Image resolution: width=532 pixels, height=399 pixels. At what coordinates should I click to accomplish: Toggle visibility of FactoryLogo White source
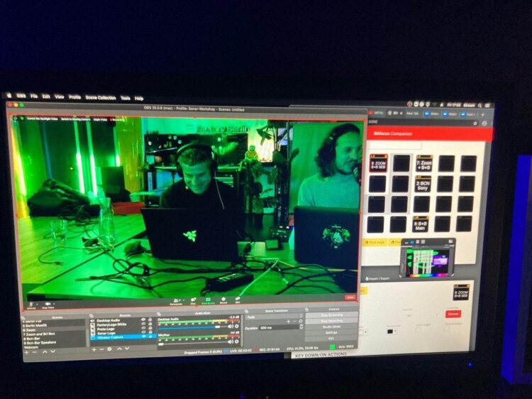143,324
